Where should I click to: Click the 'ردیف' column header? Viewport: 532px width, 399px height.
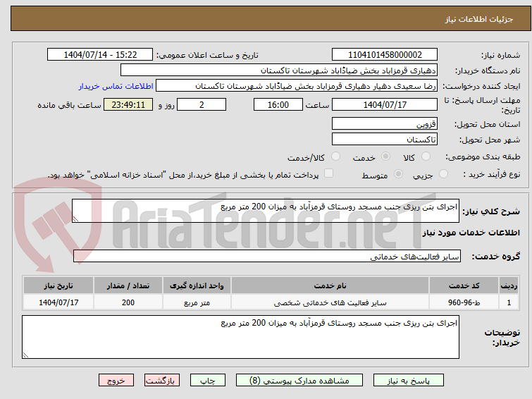pyautogui.click(x=509, y=286)
